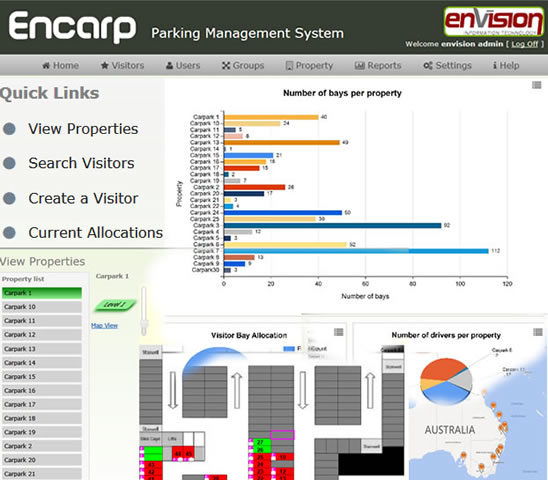The image size is (548, 480).
Task: Open the Visitors menu item
Action: pos(122,65)
